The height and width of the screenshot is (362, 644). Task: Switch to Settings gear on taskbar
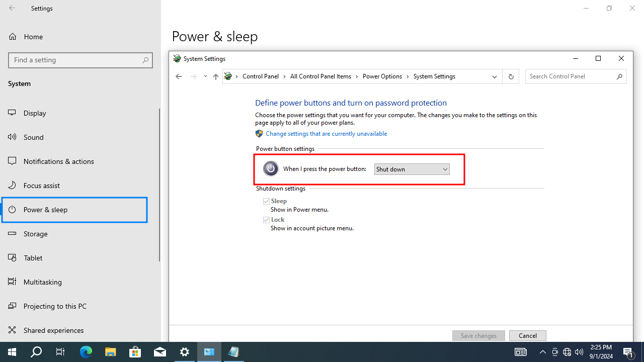click(185, 352)
